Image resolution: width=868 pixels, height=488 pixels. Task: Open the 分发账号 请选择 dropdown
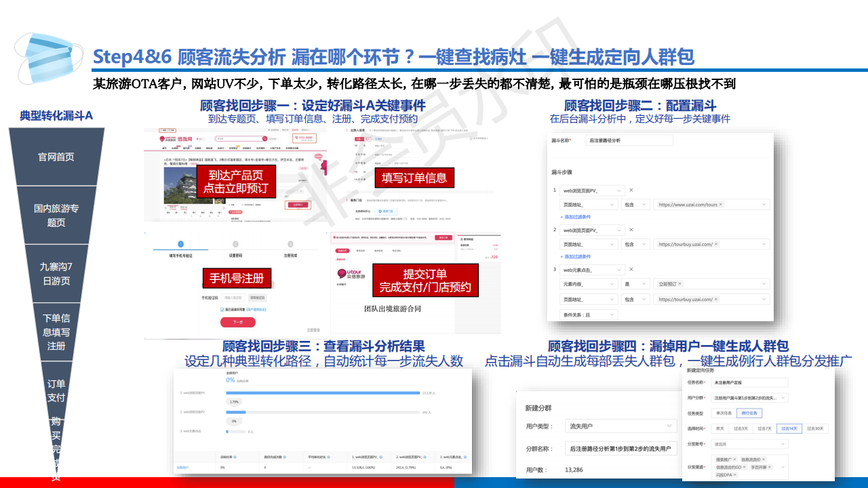[750, 444]
